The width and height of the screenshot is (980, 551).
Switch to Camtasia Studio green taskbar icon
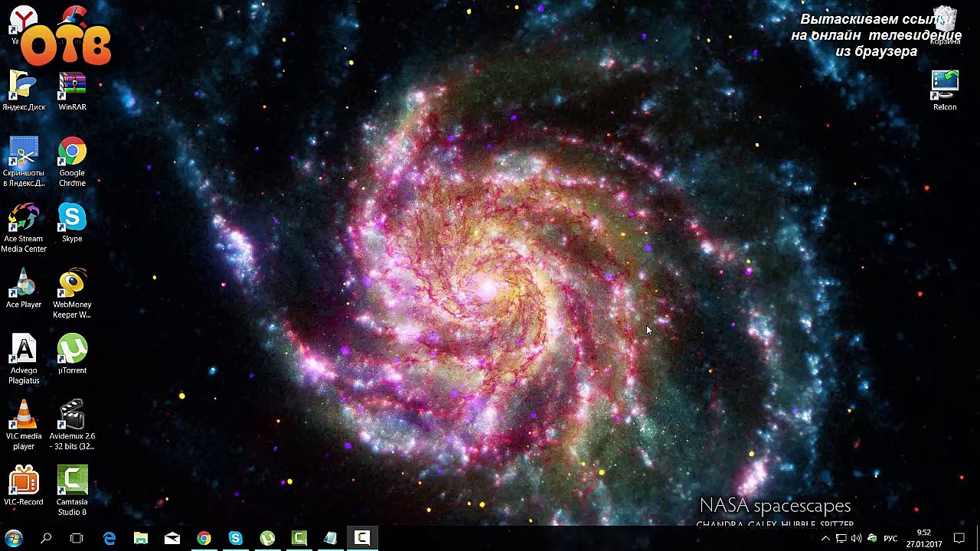tap(299, 539)
